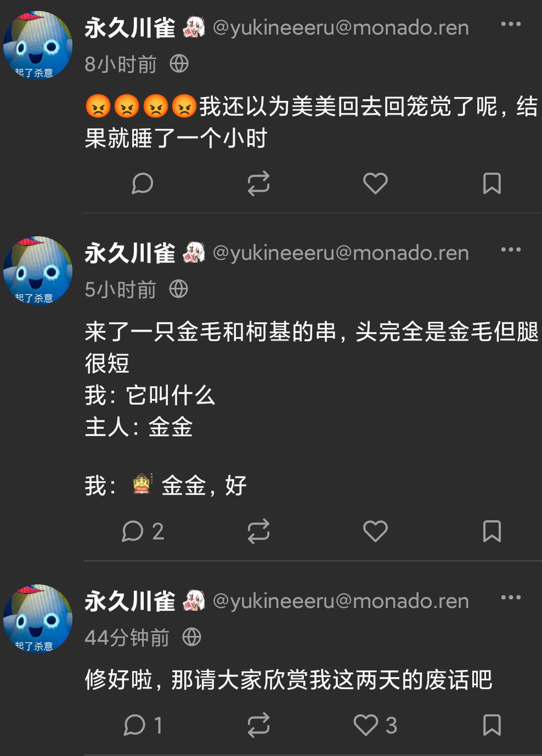The width and height of the screenshot is (542, 756).
Task: Open more options for the 5小时前 post
Action: tap(511, 249)
